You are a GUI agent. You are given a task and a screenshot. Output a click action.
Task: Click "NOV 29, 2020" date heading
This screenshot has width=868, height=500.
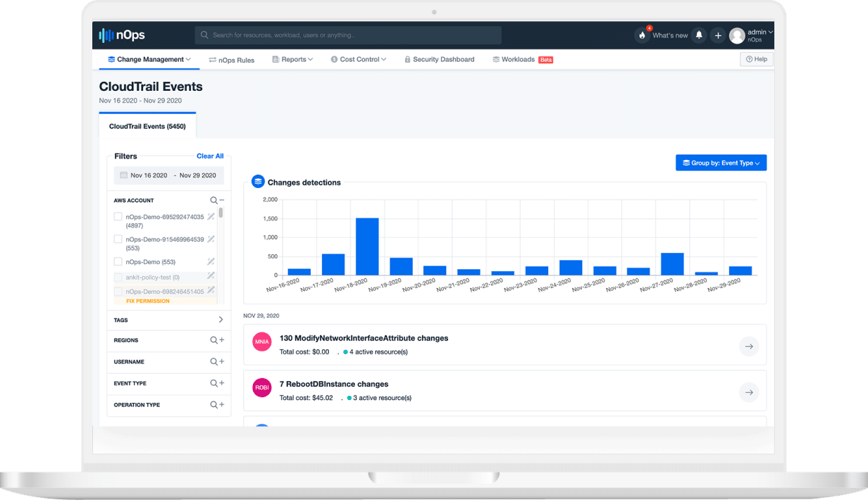point(261,315)
